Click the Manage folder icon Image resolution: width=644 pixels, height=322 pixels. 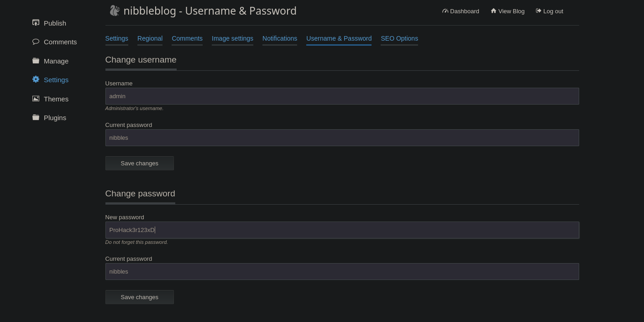click(36, 60)
